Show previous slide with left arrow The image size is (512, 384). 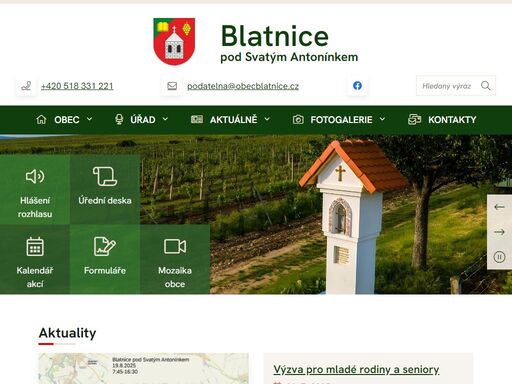coord(499,207)
